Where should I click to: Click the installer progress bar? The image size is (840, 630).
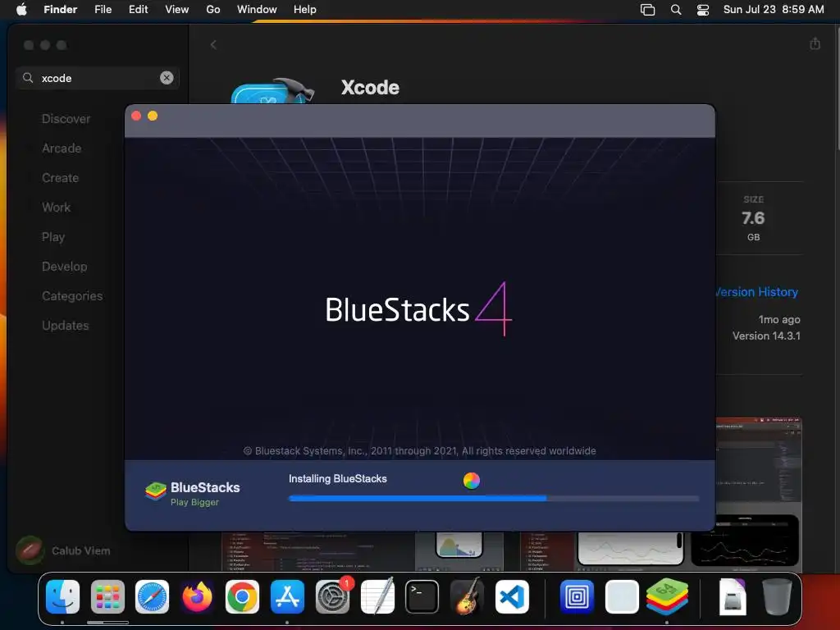493,498
